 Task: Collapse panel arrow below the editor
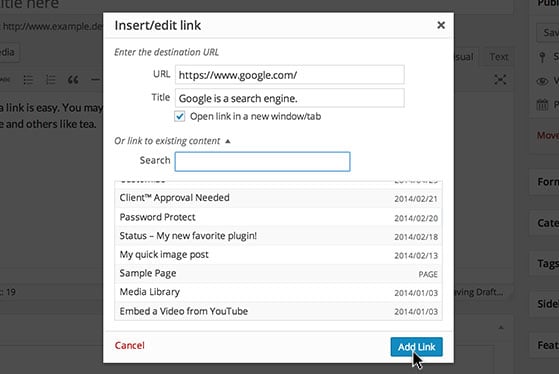click(x=501, y=327)
